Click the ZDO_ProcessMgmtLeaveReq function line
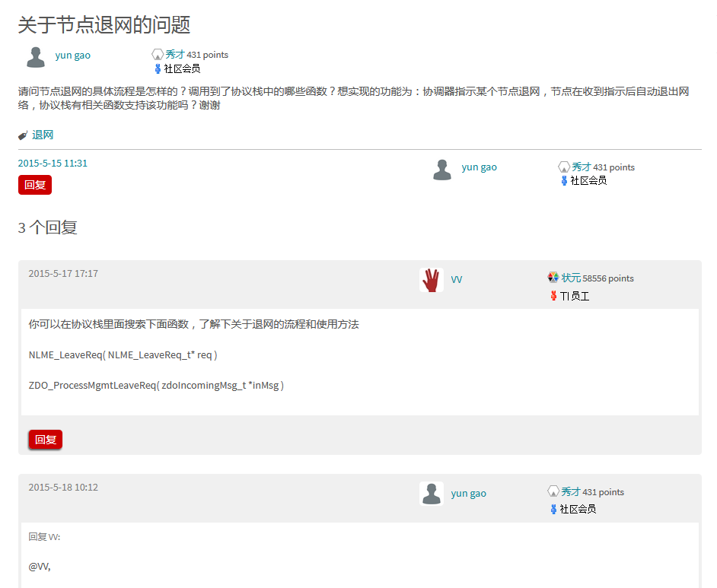The height and width of the screenshot is (588, 717). pos(156,386)
